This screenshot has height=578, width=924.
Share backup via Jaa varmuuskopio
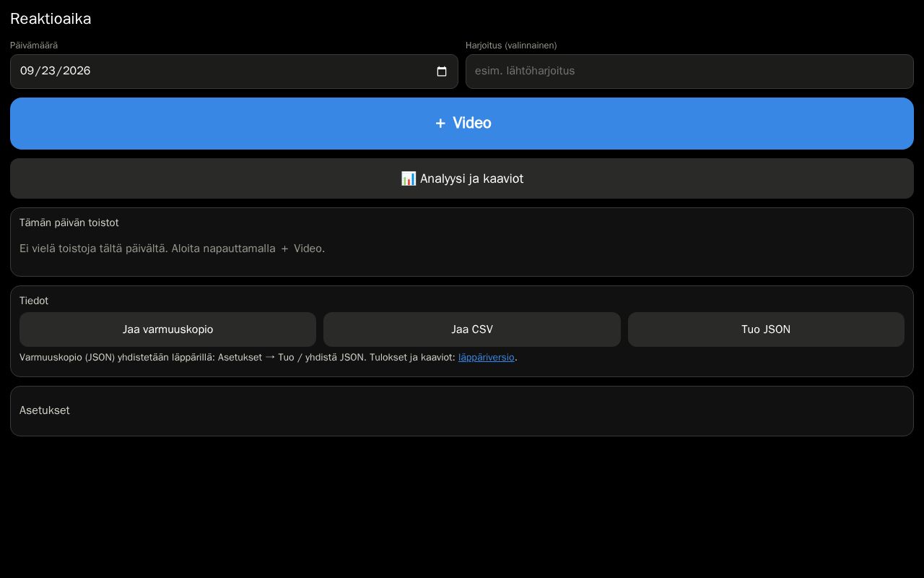tap(167, 329)
